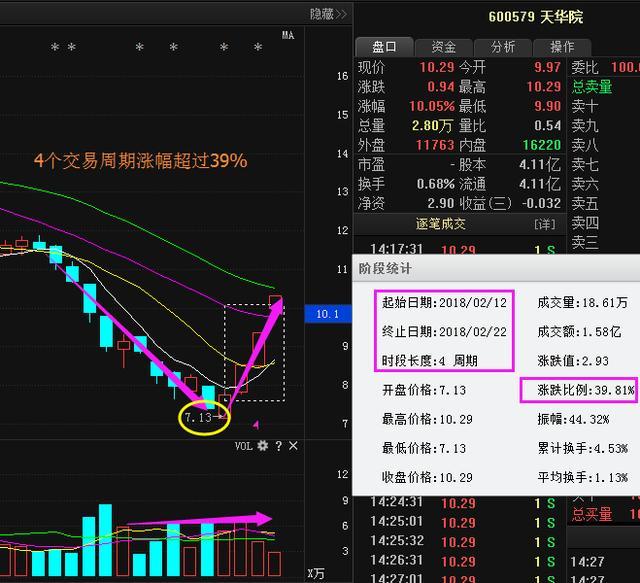Click the 隐藏 collapse arrows
Screen dimensions: 640x583
(x=328, y=14)
